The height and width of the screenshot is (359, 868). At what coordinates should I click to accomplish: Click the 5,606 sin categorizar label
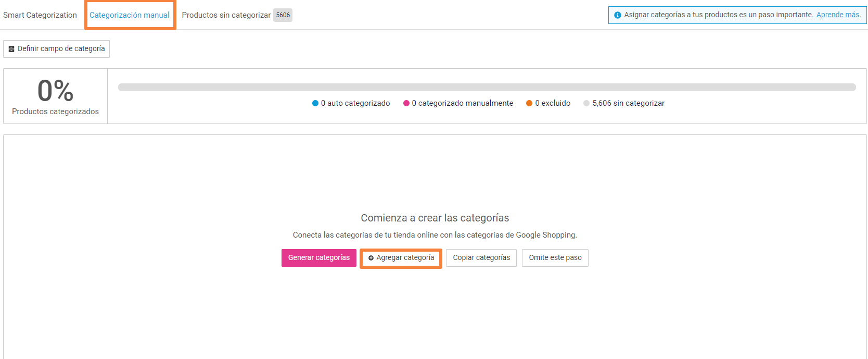628,103
